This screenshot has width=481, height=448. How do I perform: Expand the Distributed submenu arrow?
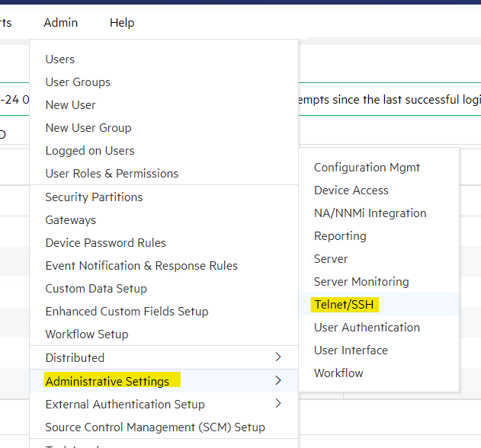pos(278,357)
